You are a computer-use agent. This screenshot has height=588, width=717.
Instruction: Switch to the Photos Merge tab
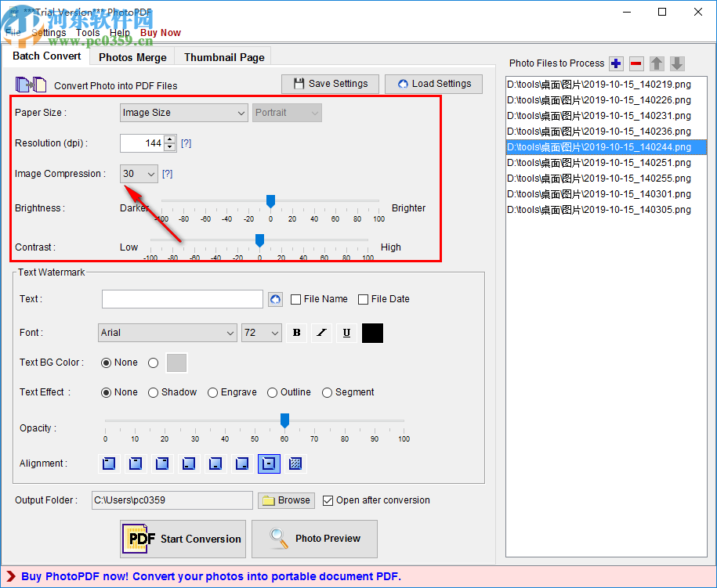132,56
